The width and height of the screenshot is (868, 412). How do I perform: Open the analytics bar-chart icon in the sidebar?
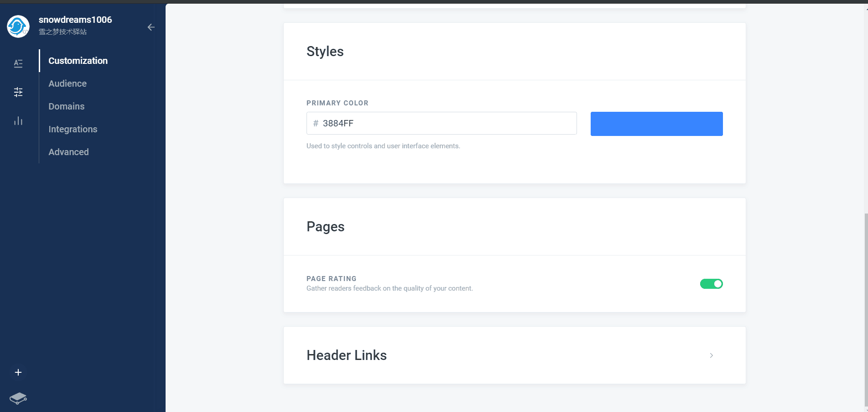[18, 120]
